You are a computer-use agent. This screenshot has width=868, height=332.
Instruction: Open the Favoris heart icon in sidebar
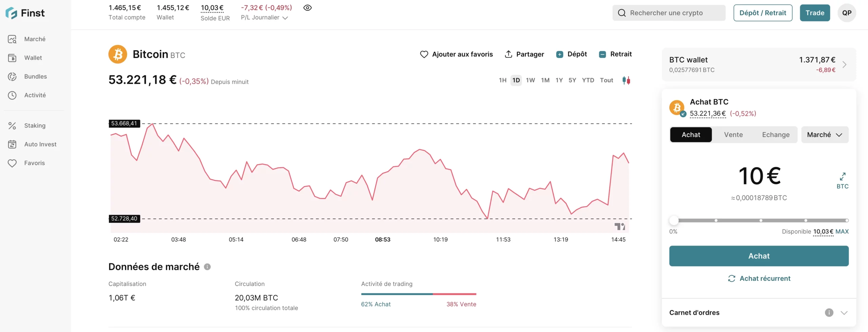tap(12, 163)
